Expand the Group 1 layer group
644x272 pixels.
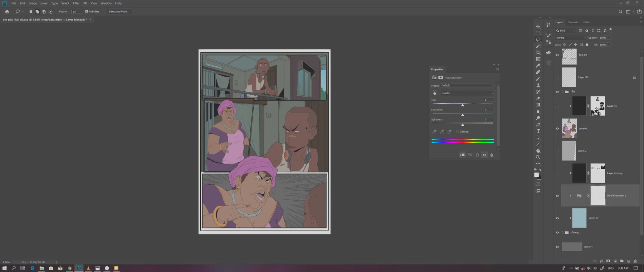click(563, 233)
